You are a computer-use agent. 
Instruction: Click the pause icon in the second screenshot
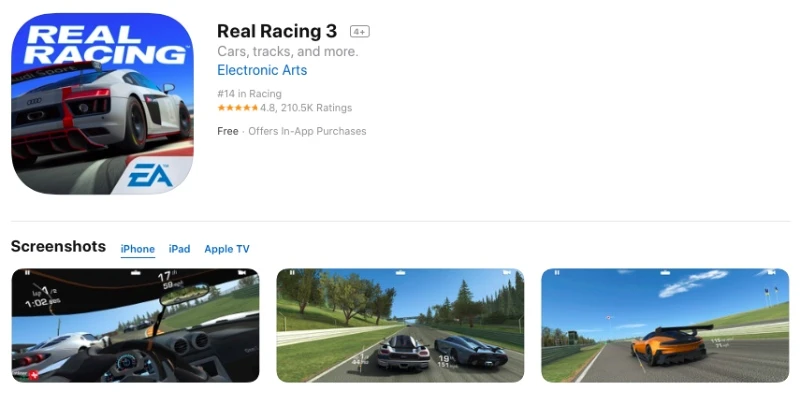tap(292, 273)
